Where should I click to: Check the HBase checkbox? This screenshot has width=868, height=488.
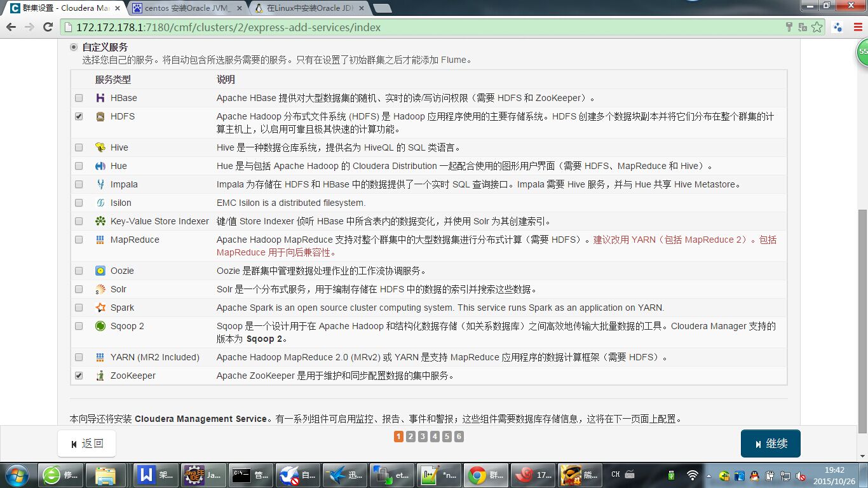[79, 98]
